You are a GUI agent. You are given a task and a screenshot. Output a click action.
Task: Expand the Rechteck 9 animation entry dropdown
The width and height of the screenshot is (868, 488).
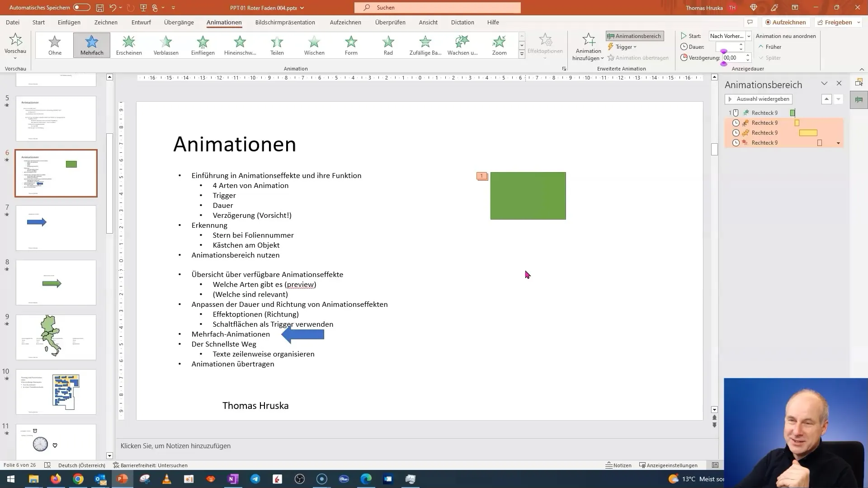839,142
